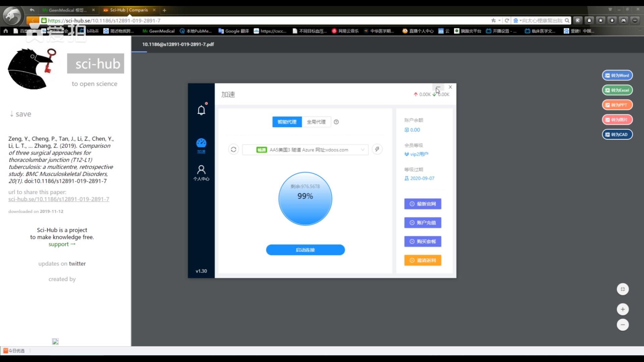Select a different proxy server channel
The width and height of the screenshot is (644, 362).
click(x=362, y=149)
